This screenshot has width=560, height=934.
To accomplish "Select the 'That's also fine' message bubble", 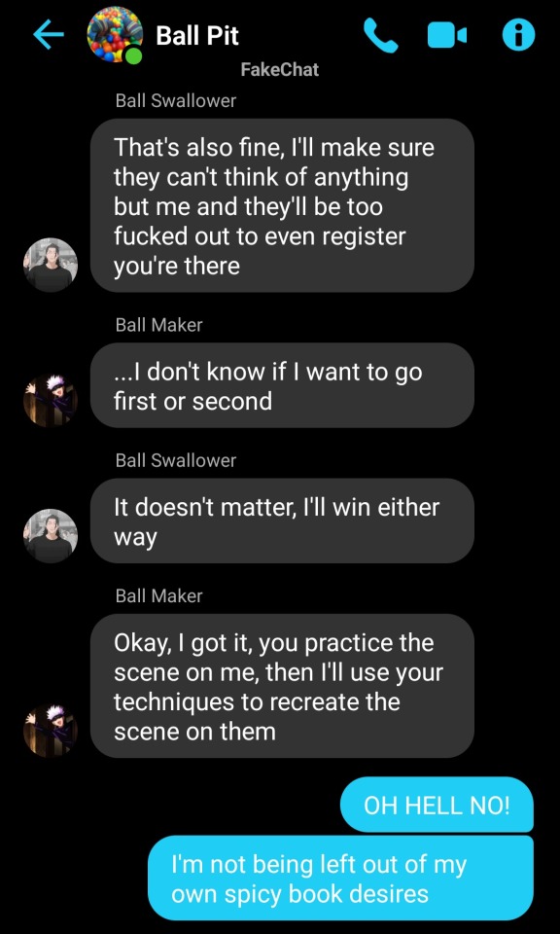I will pyautogui.click(x=282, y=205).
